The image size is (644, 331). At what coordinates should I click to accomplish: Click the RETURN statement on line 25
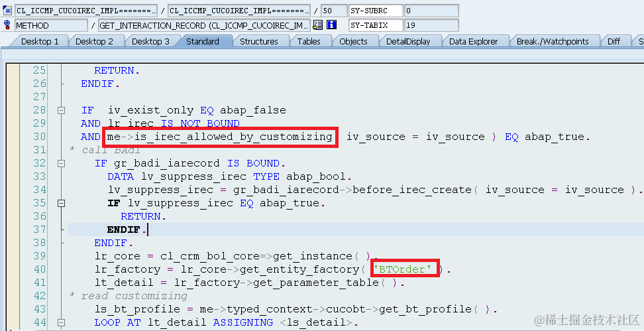point(117,70)
